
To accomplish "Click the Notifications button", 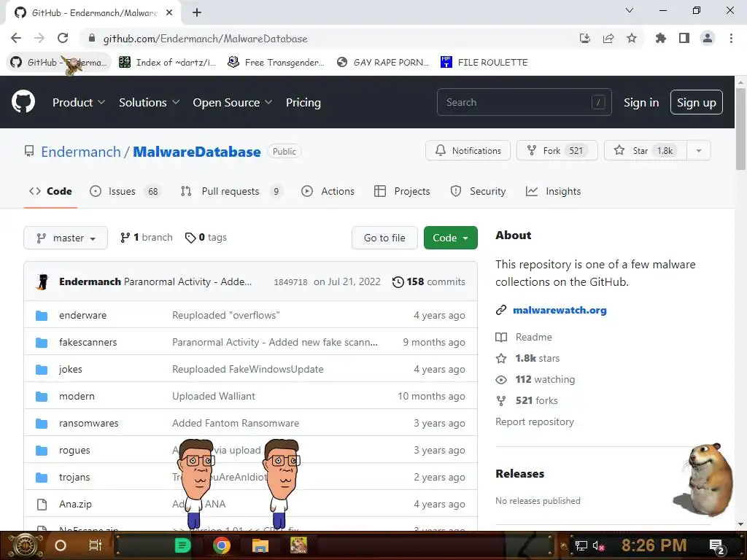I will point(468,150).
